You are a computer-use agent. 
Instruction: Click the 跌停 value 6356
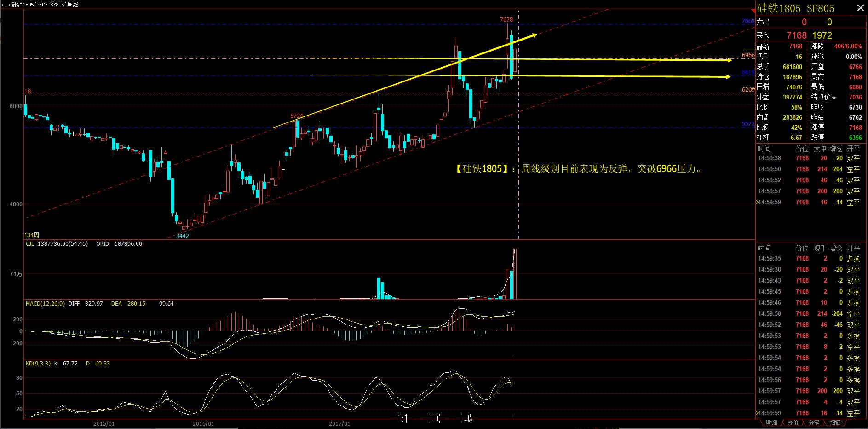[x=856, y=138]
